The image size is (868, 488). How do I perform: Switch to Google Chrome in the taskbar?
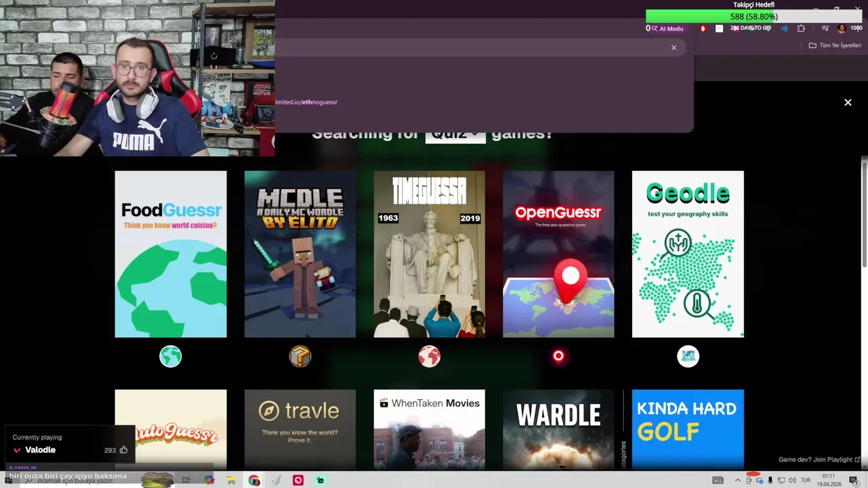pos(254,481)
